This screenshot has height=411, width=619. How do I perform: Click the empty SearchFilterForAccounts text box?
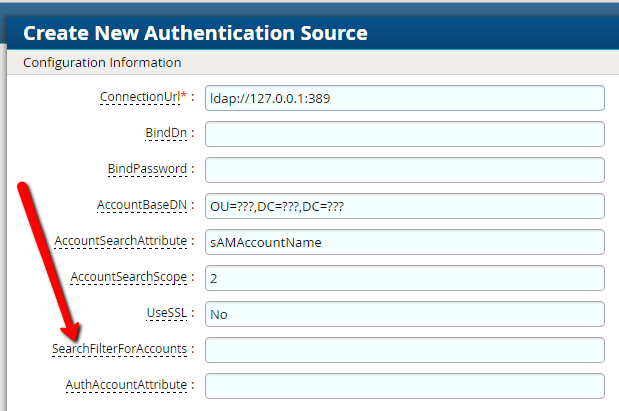[404, 350]
